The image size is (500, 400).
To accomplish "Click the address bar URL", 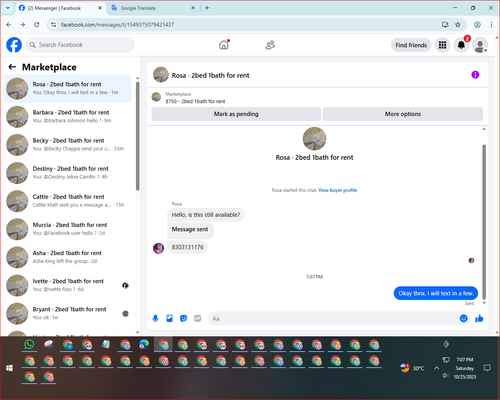I will [x=117, y=25].
